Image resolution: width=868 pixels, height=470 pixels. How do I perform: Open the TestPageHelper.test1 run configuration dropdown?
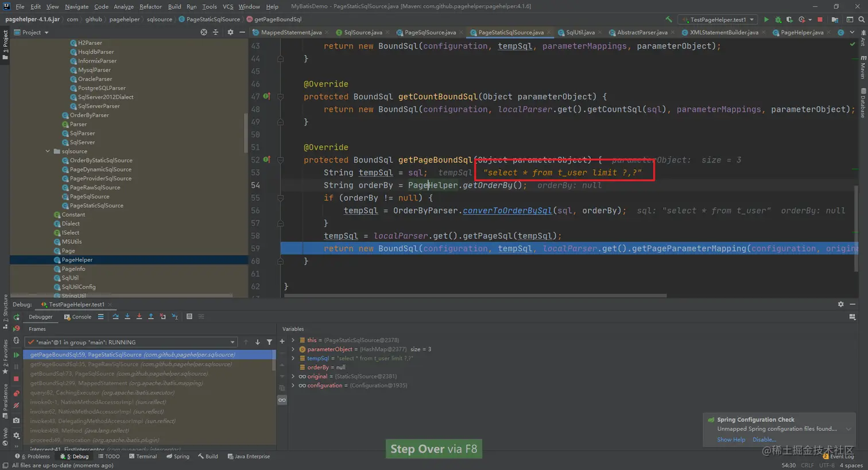tap(718, 20)
